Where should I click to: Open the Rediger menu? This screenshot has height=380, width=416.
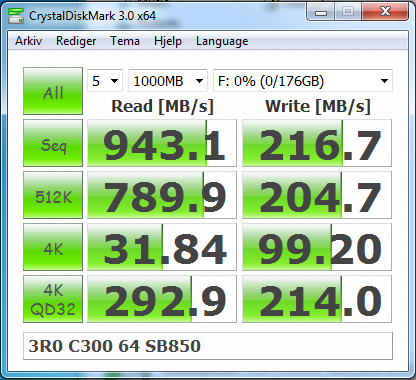click(x=76, y=41)
